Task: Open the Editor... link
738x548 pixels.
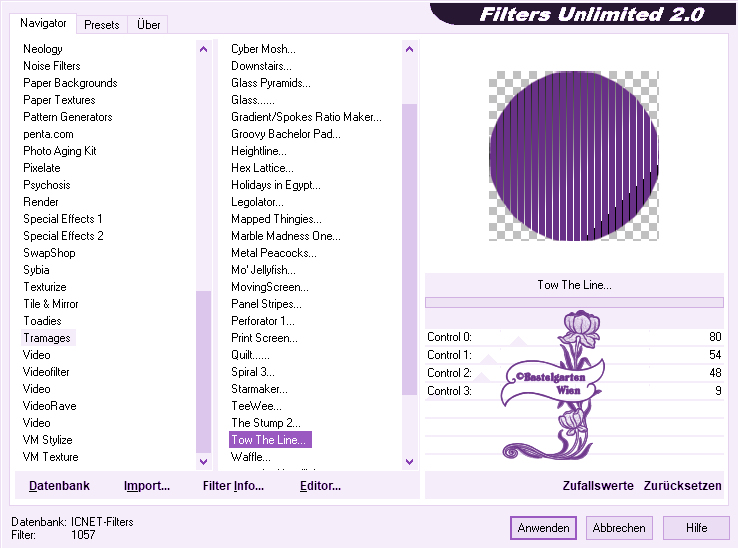Action: coord(321,486)
